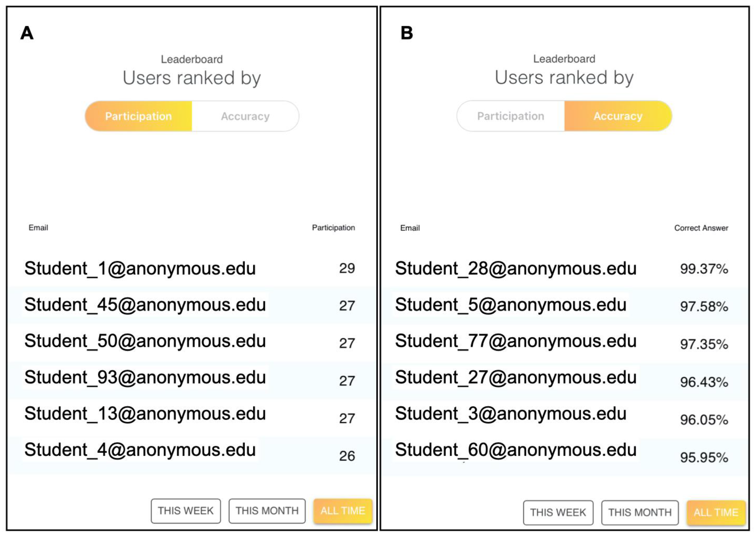
Task: Click THIS WEEK button in panel A
Action: 185,511
